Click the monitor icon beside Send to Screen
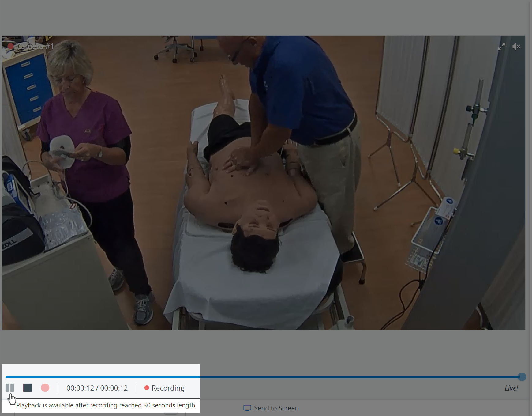 247,408
